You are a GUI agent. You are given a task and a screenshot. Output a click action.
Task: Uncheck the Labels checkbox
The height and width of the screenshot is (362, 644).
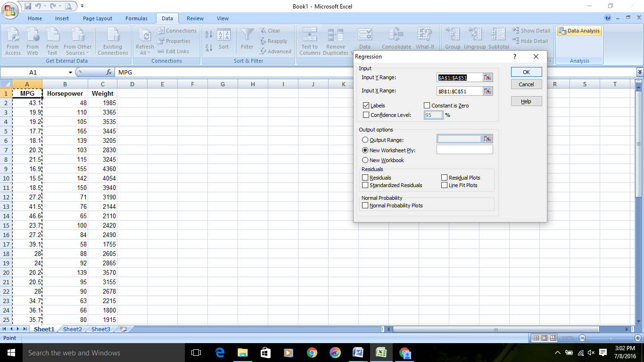tap(366, 106)
